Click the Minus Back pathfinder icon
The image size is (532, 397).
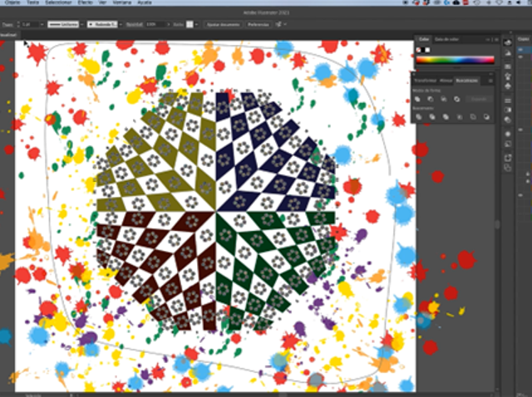tap(486, 117)
